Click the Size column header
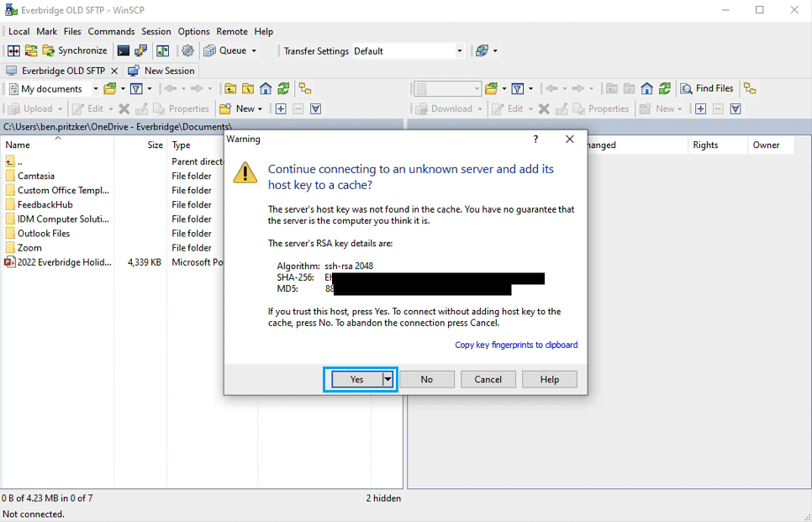The height and width of the screenshot is (522, 812). pos(155,145)
